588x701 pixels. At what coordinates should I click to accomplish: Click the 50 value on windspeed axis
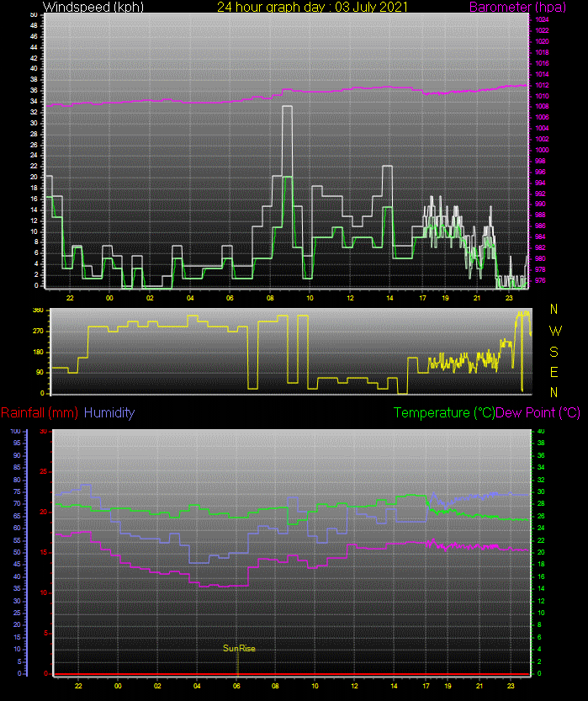click(x=33, y=15)
